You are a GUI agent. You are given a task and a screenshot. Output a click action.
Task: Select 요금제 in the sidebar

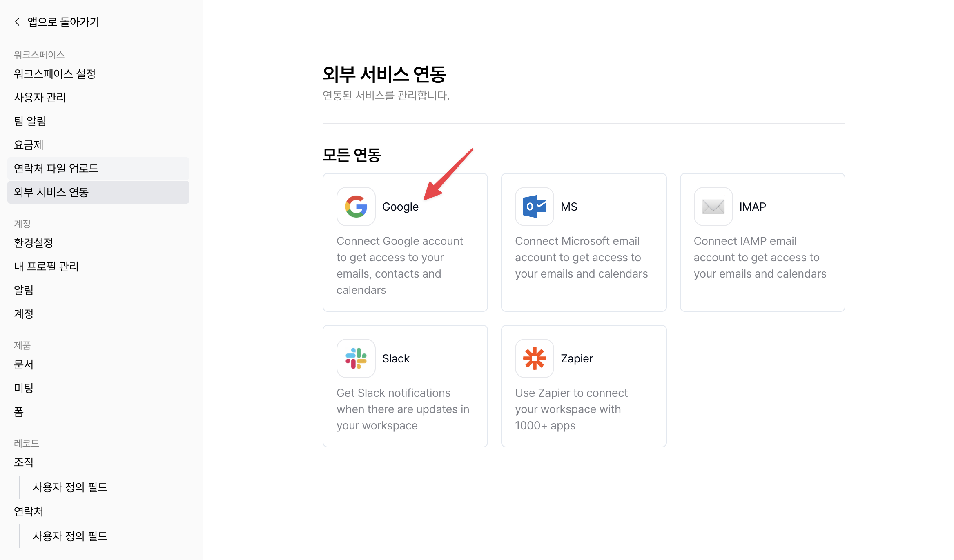(x=28, y=144)
